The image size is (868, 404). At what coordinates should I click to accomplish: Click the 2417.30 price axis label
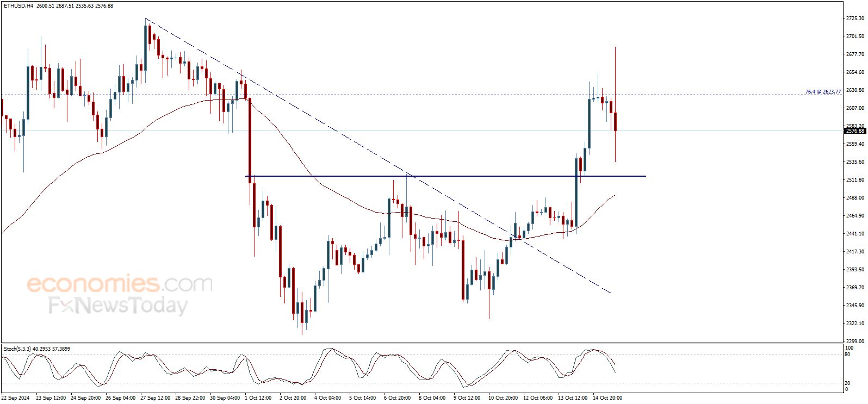[855, 252]
